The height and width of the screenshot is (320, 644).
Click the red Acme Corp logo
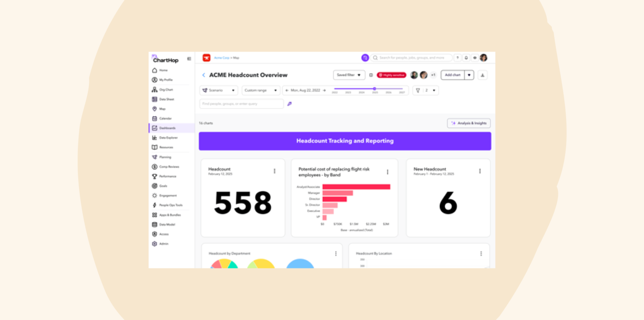click(206, 58)
